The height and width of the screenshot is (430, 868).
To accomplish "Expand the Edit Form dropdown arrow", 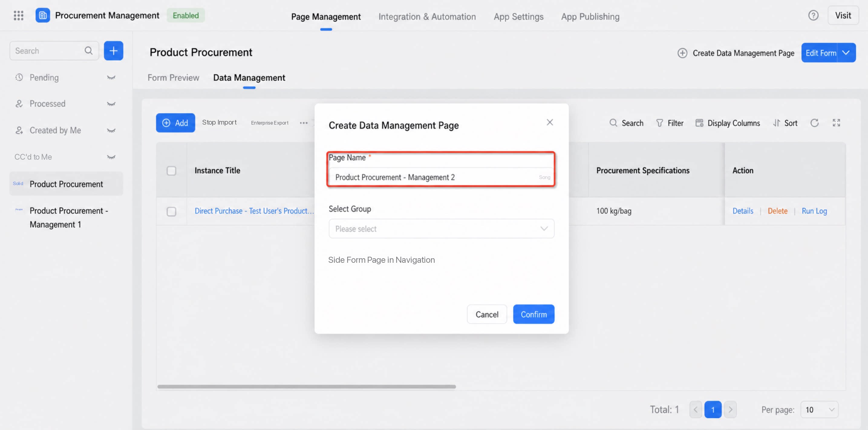I will pos(846,53).
